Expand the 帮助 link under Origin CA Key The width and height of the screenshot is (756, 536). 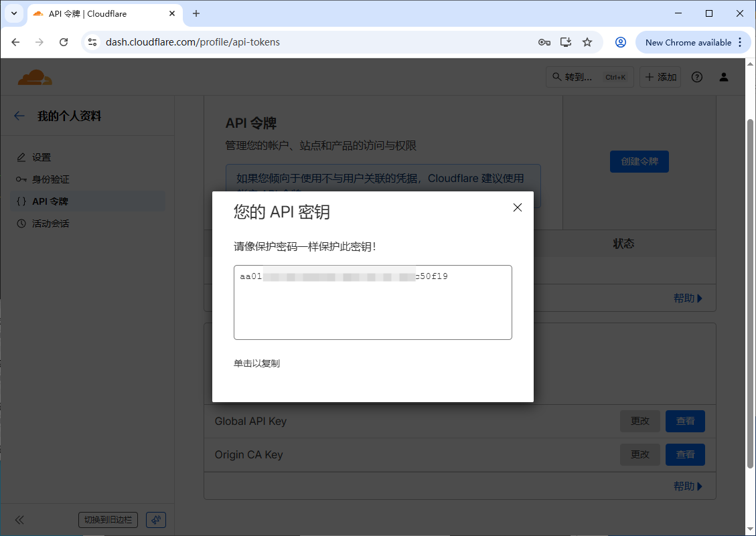(688, 486)
